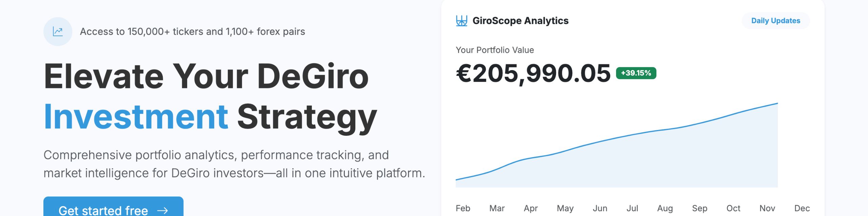Image resolution: width=868 pixels, height=216 pixels.
Task: Click the GiroScope Analytics logo icon
Action: pos(461,21)
